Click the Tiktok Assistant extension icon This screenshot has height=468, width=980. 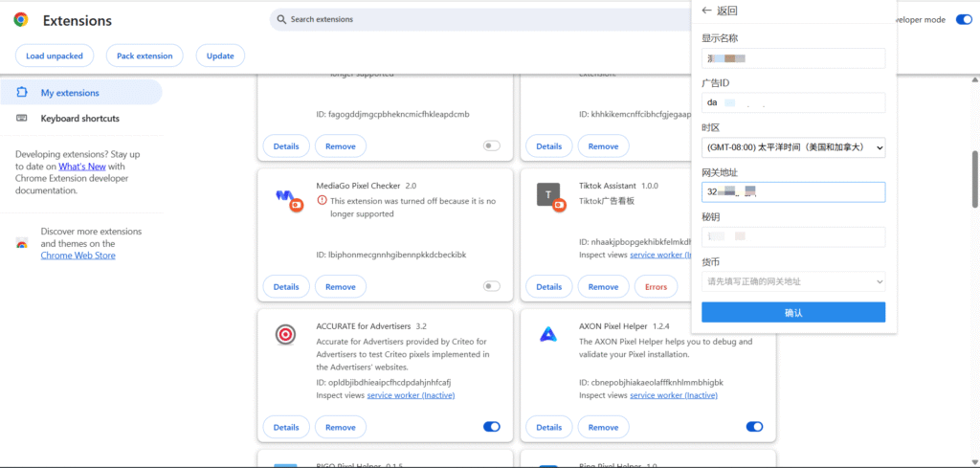click(551, 197)
